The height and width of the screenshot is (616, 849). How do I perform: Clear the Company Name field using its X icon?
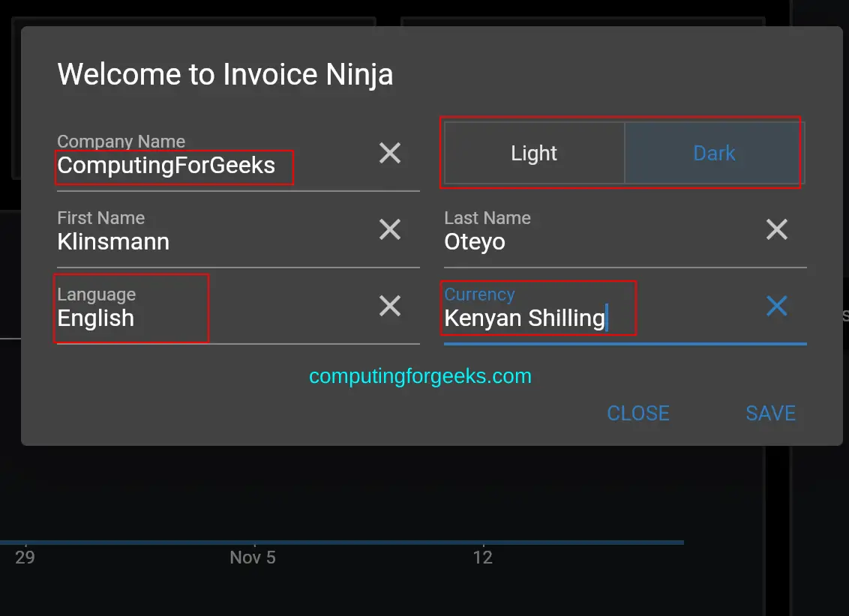click(389, 153)
